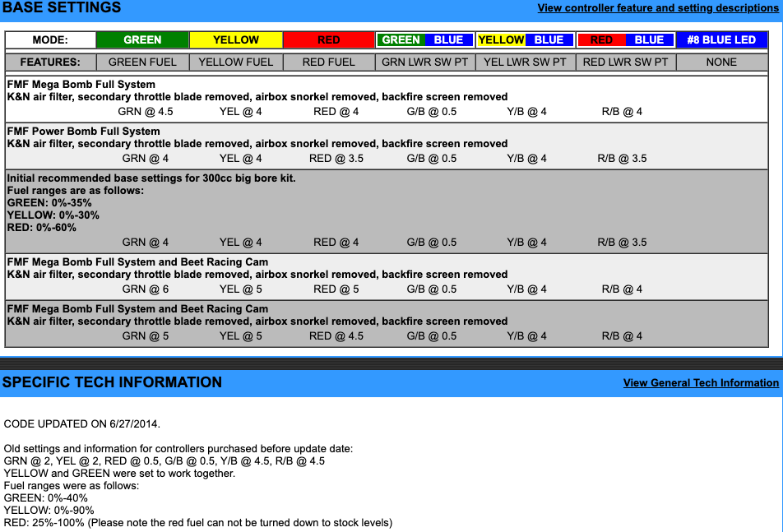Click the FMF Power Bomb Full System row title
Image resolution: width=783 pixels, height=532 pixels.
tap(84, 132)
